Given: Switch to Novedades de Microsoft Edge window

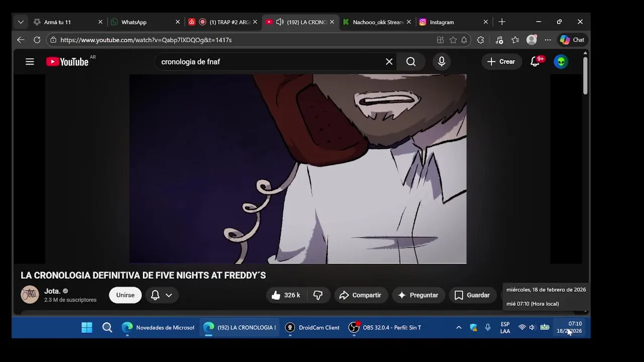Looking at the screenshot, I should pos(158,328).
